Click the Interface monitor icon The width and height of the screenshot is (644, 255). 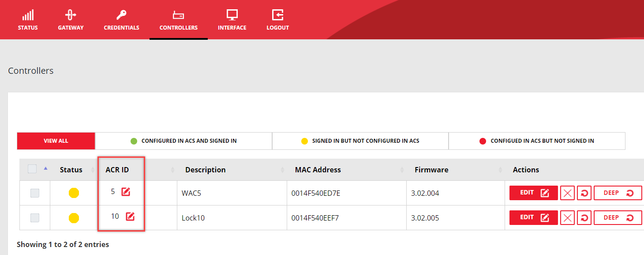click(x=232, y=14)
